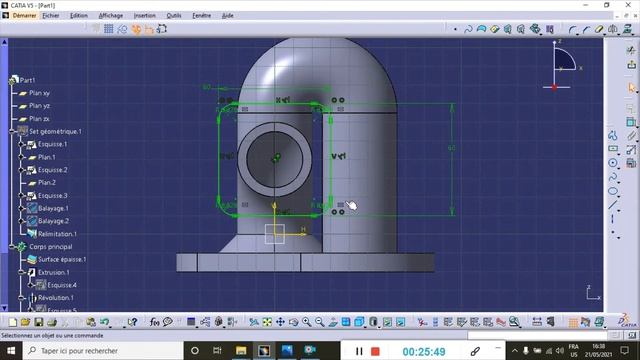The image size is (640, 360).
Task: Select the Pan arrows tool
Action: 280,322
